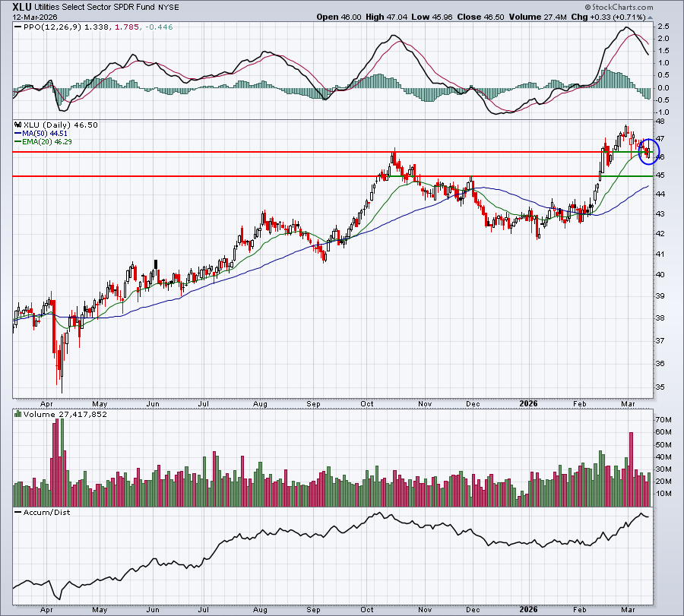This screenshot has height=616, width=684.
Task: Click the tallest red volume bar in March
Action: 631,469
